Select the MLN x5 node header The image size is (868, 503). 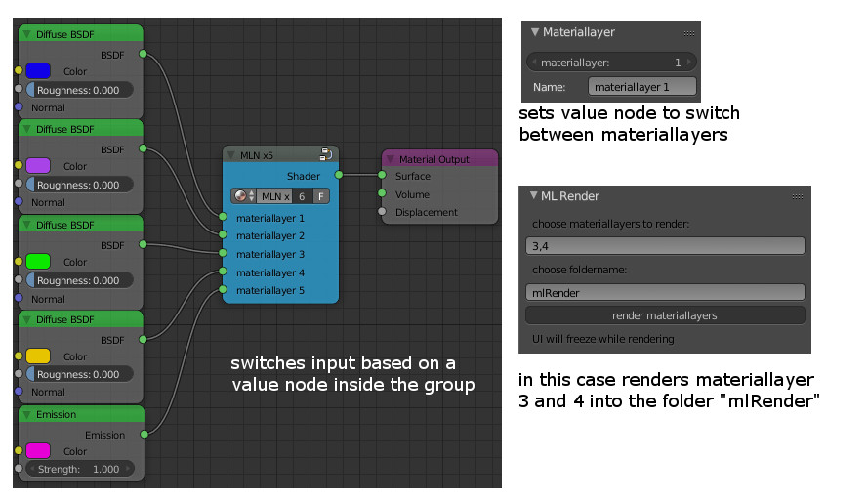[x=280, y=154]
